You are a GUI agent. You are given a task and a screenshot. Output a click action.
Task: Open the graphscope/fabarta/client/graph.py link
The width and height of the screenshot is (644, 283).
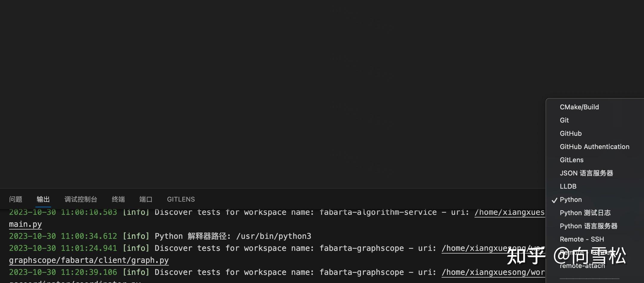89,260
